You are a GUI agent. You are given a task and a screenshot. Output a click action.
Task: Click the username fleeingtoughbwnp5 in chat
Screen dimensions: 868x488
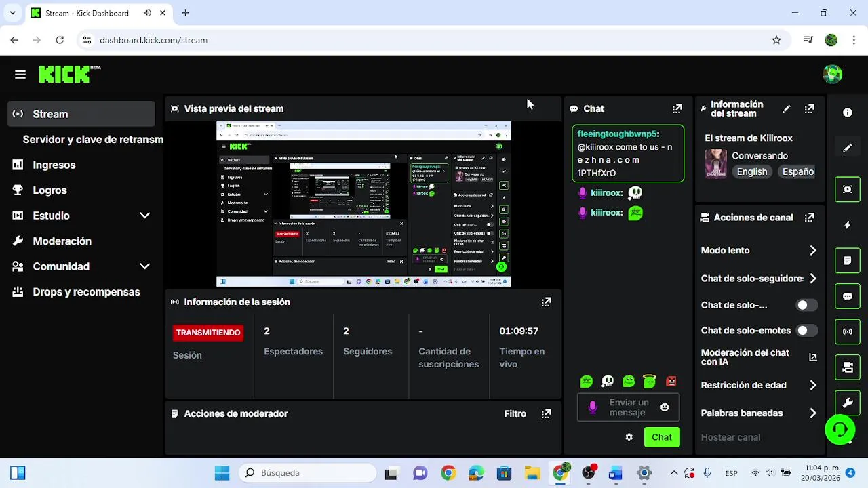(x=616, y=134)
